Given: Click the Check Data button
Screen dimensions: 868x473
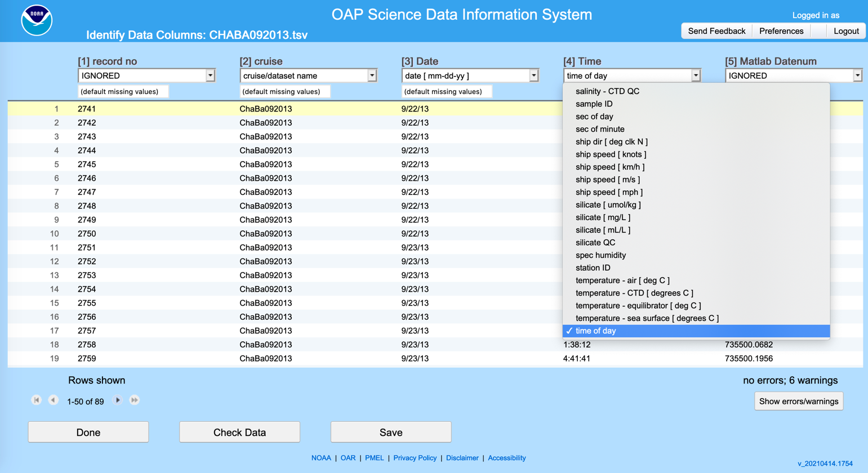Looking at the screenshot, I should tap(239, 432).
